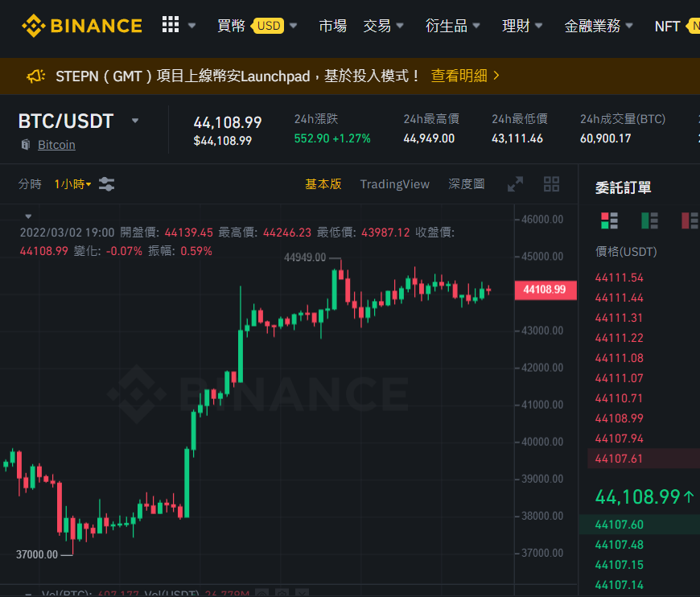Open the BTC/USDT pair selector arrow
This screenshot has height=597, width=700.
click(x=135, y=121)
